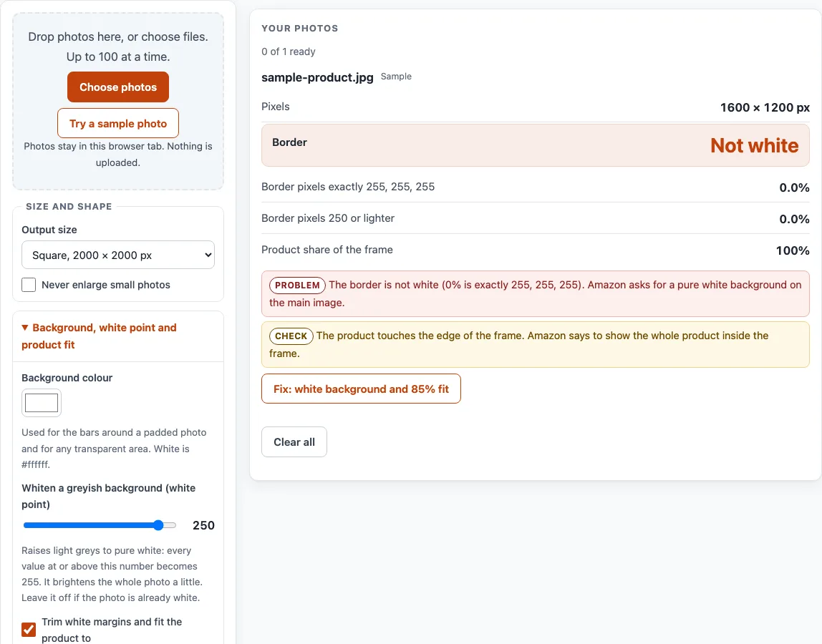Screen dimensions: 822x644
Task: Load a photo with Try a sample photo
Action: (x=118, y=123)
